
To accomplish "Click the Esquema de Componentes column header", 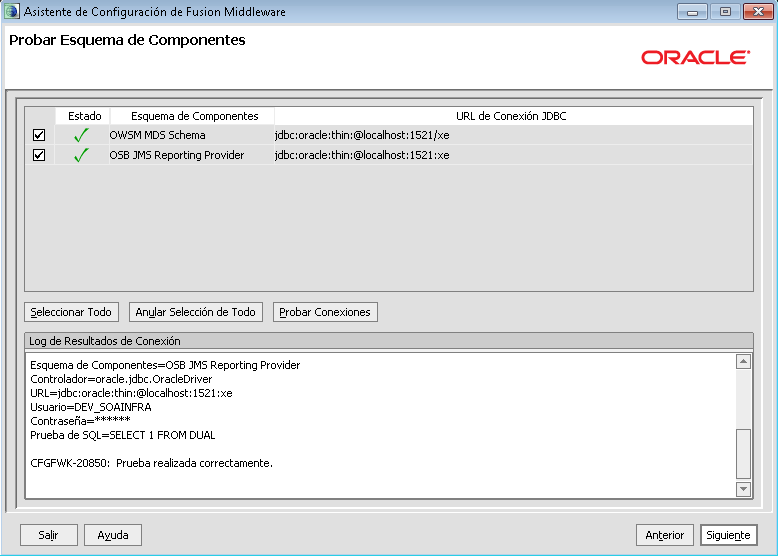I will click(194, 116).
